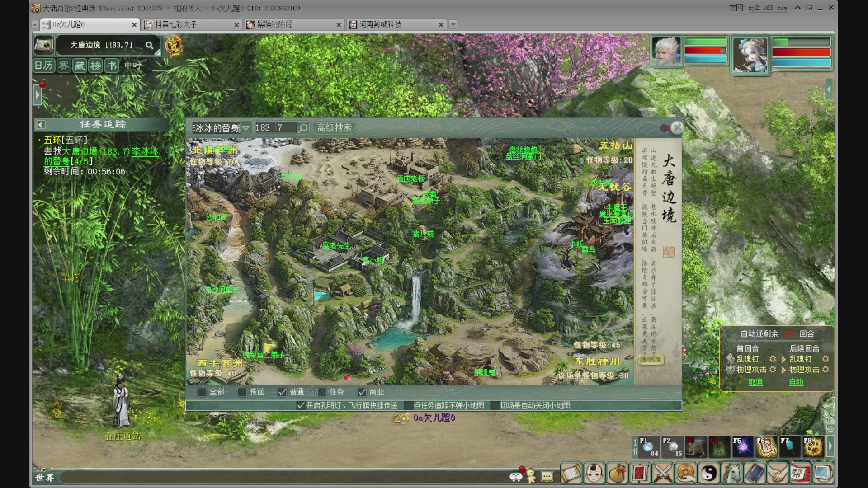868x488 pixels.
Task: Open the white horse mount icon
Action: pyautogui.click(x=732, y=473)
